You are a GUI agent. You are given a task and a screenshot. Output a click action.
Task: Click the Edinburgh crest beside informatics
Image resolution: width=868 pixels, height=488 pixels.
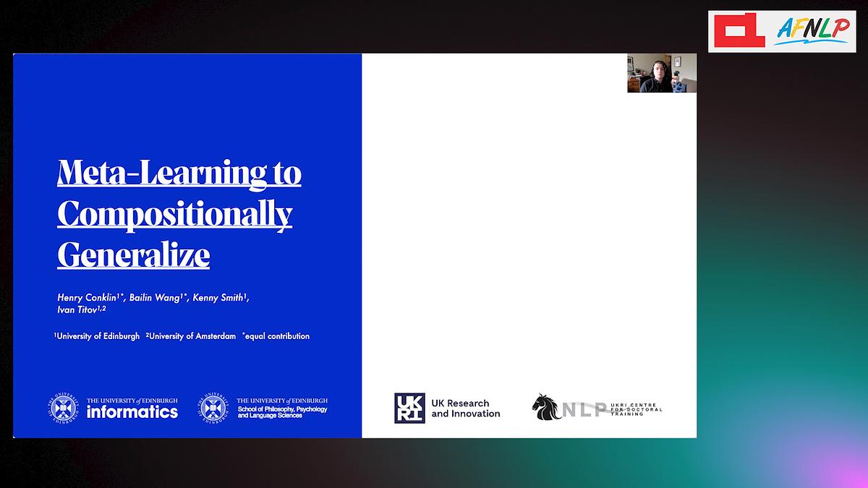click(x=63, y=408)
